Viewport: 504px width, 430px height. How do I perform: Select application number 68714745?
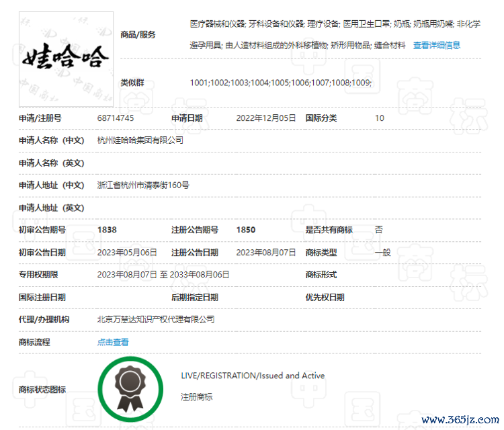pos(116,118)
